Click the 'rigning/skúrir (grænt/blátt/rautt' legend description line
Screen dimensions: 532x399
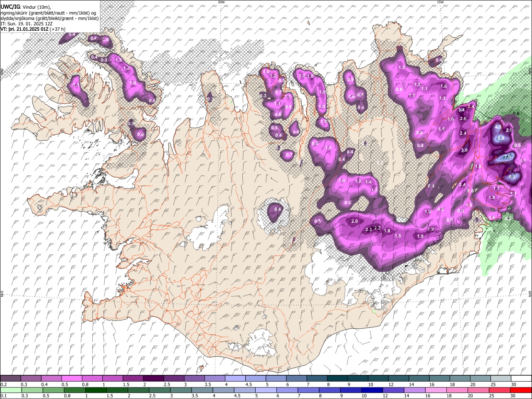pyautogui.click(x=49, y=13)
